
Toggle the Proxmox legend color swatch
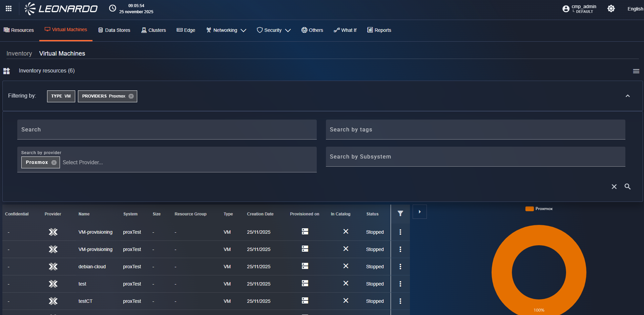[x=529, y=209]
